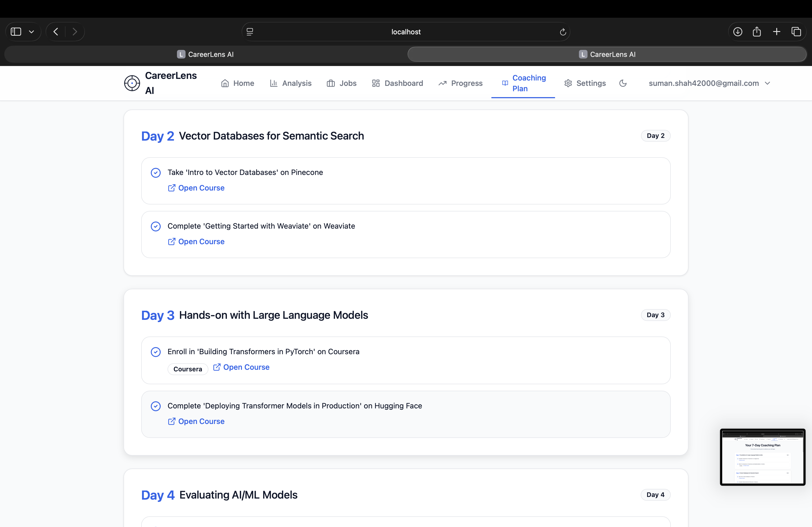Open a new tab with the plus icon

pos(777,32)
